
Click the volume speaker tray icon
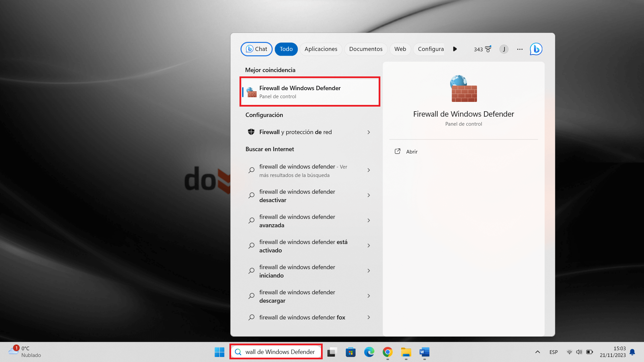coord(579,352)
